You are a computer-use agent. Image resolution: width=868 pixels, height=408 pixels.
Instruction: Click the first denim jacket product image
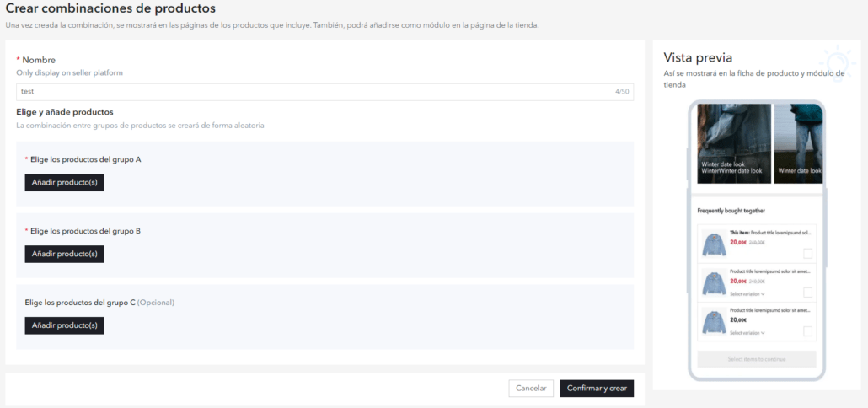coord(714,244)
